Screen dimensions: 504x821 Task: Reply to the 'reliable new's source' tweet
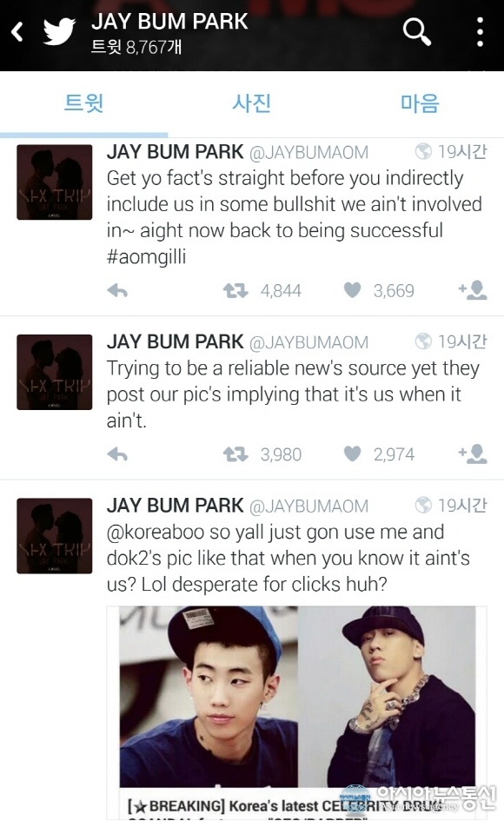pyautogui.click(x=117, y=454)
